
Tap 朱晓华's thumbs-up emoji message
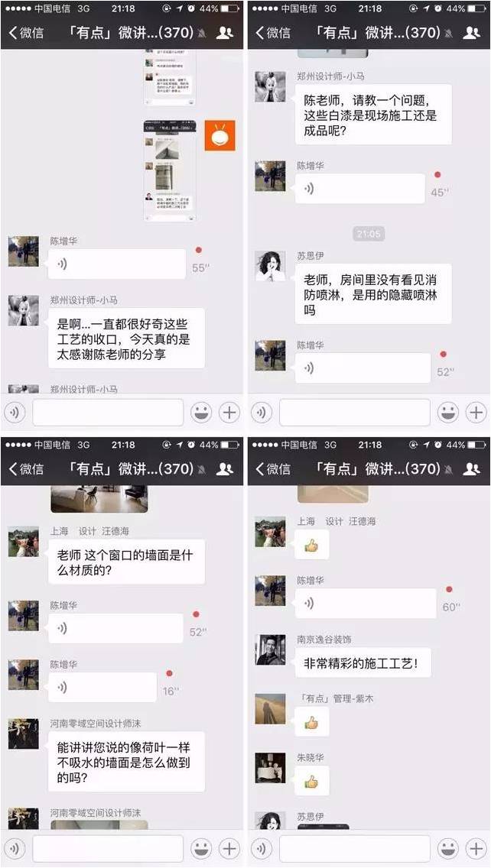tap(311, 781)
